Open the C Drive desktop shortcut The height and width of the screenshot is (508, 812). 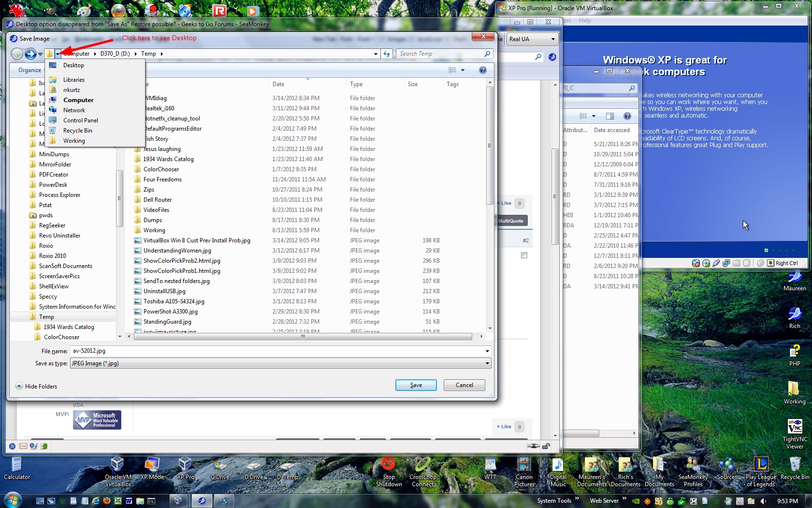click(x=220, y=468)
